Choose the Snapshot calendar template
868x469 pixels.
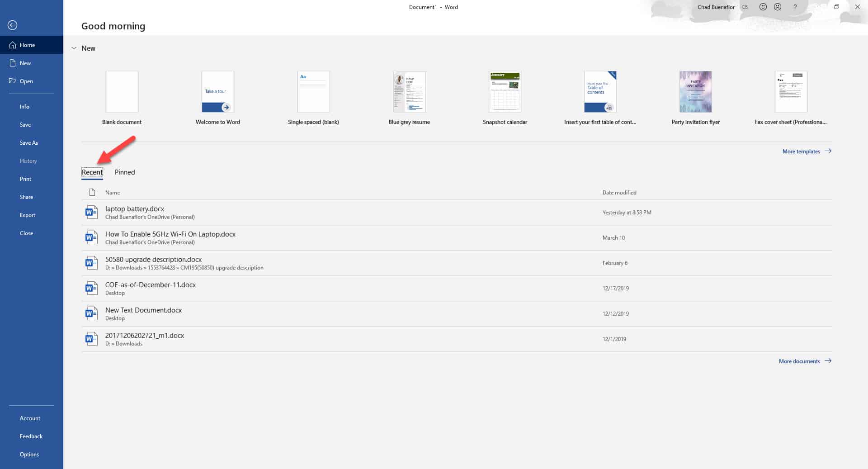[505, 92]
